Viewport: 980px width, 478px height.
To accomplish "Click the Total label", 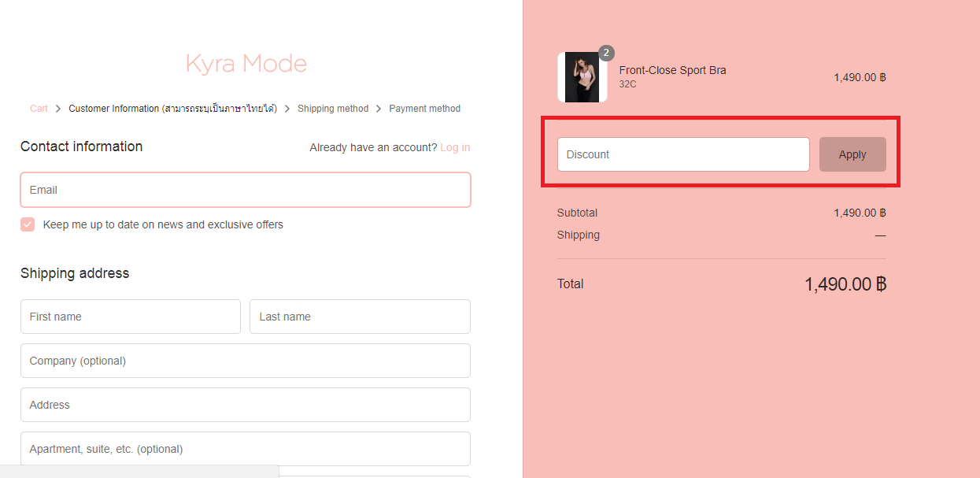I will click(x=571, y=283).
